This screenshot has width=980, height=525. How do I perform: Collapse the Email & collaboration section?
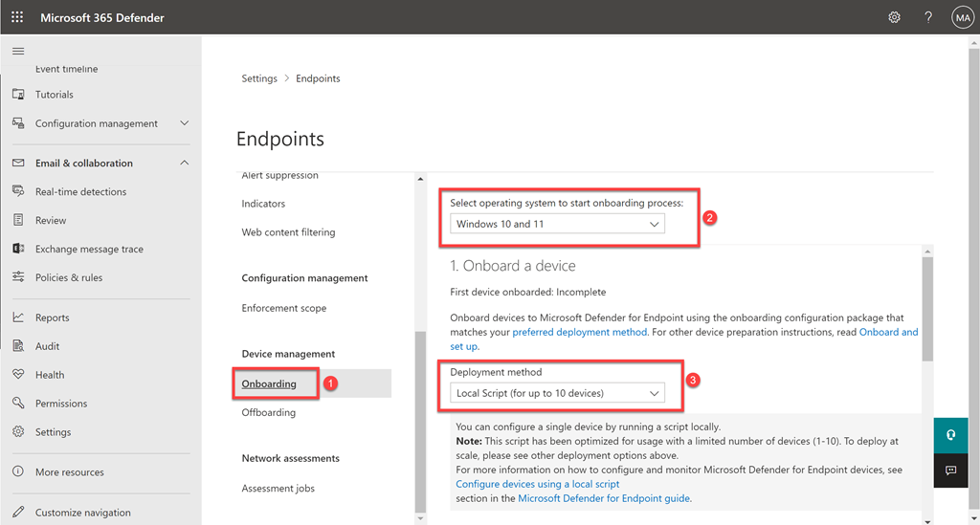click(x=185, y=164)
